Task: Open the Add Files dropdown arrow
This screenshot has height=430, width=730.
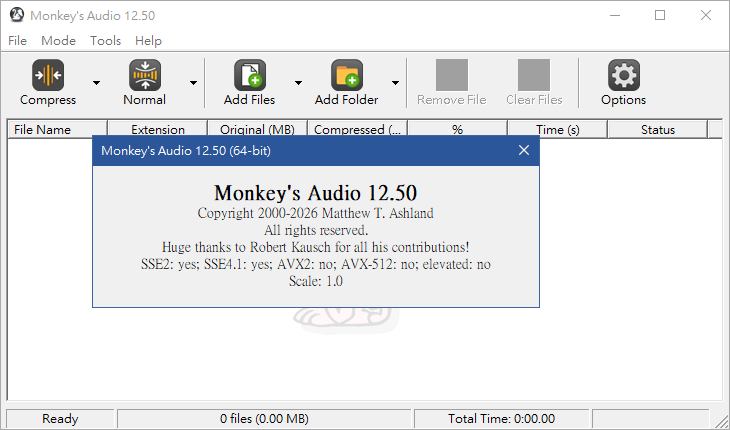Action: pyautogui.click(x=298, y=83)
